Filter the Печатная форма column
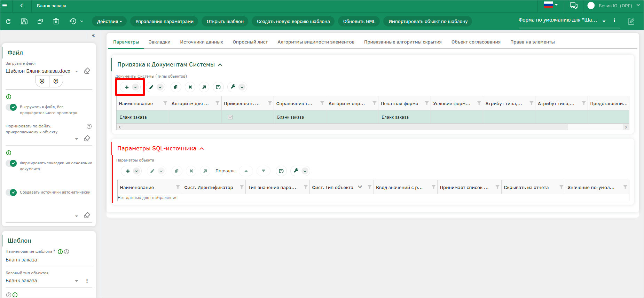Screen dimensions: 644x298 [x=427, y=103]
